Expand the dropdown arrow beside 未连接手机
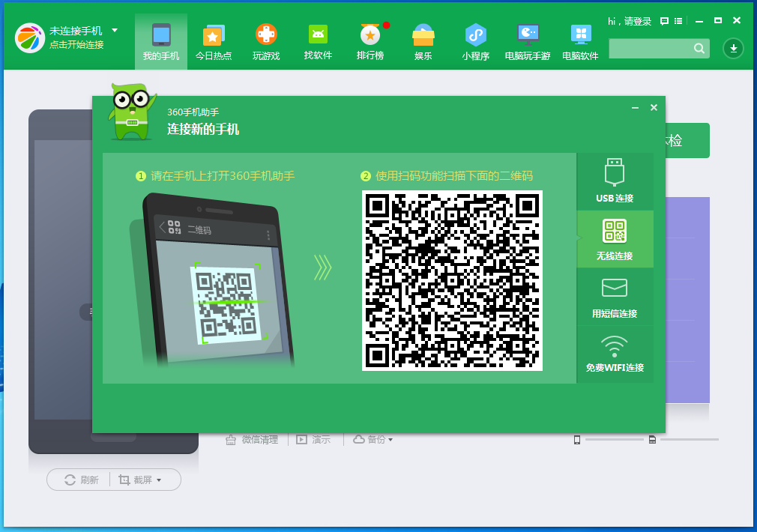Image resolution: width=757 pixels, height=532 pixels. pos(115,31)
